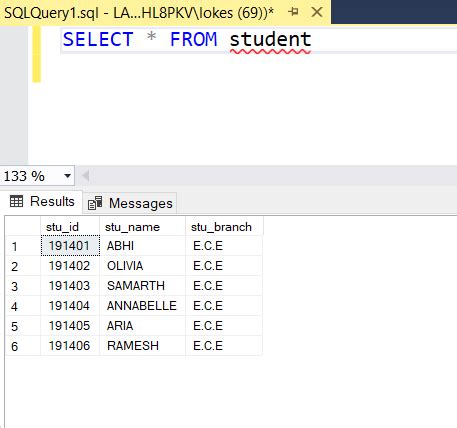The image size is (457, 428).
Task: Click the stu_branch column header
Action: pyautogui.click(x=224, y=227)
